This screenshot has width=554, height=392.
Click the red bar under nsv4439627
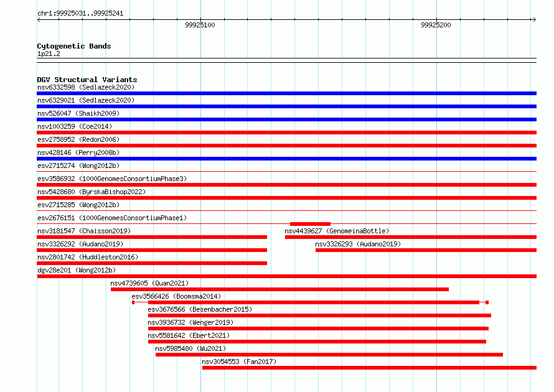[x=411, y=237]
